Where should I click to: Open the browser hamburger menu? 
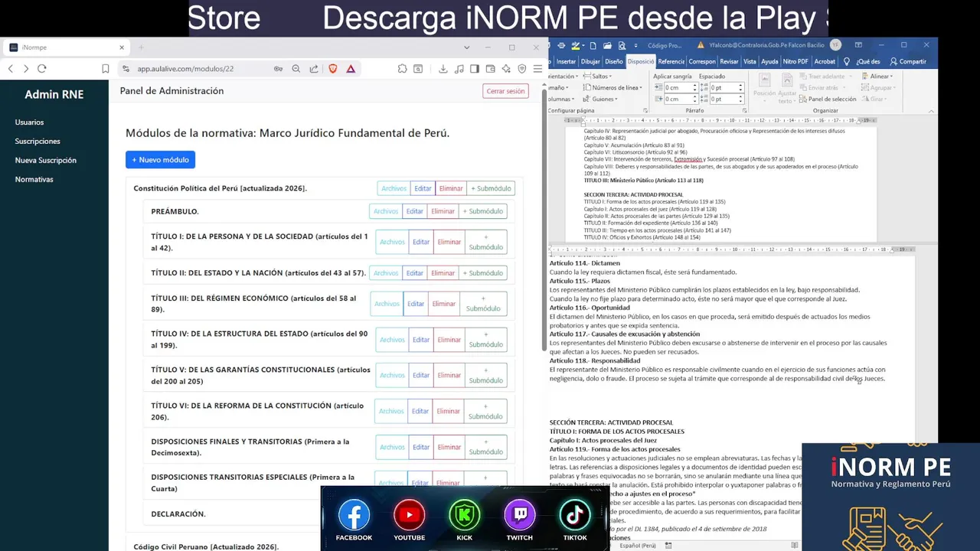point(537,69)
